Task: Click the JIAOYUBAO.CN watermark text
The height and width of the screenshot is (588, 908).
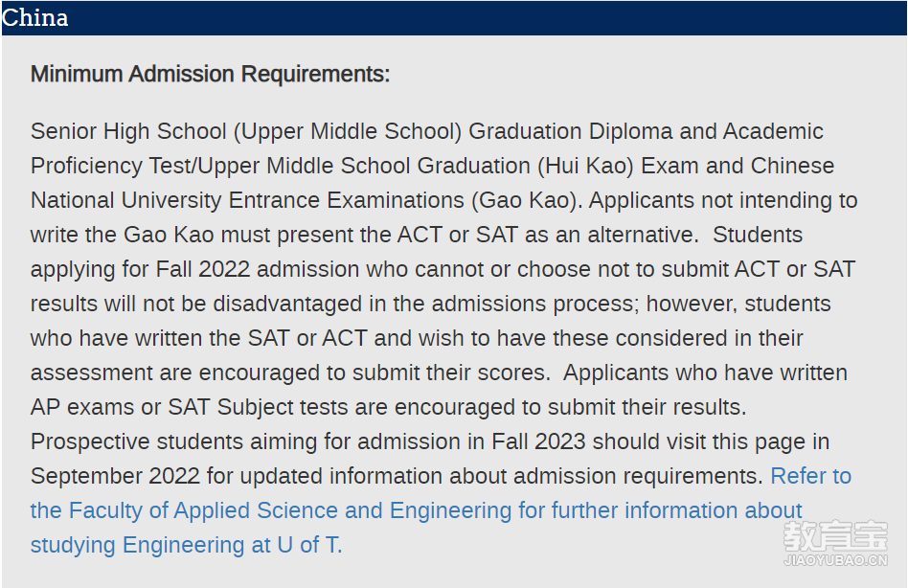Action: pos(835,560)
